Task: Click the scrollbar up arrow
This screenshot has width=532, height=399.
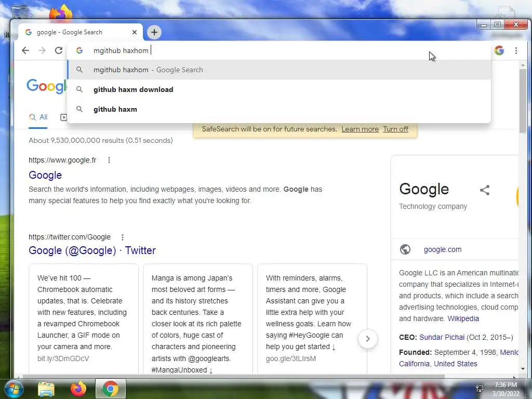Action: [523, 65]
